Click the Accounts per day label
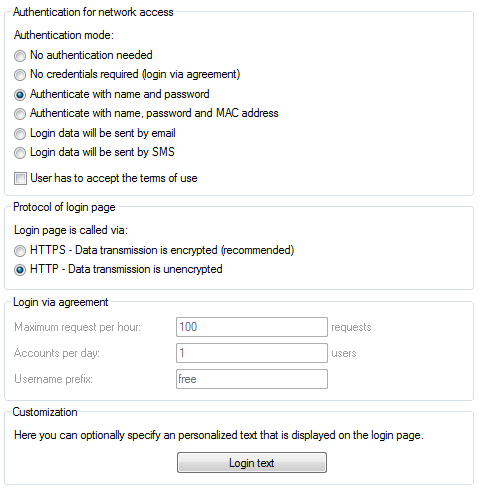The height and width of the screenshot is (491, 481). [57, 353]
